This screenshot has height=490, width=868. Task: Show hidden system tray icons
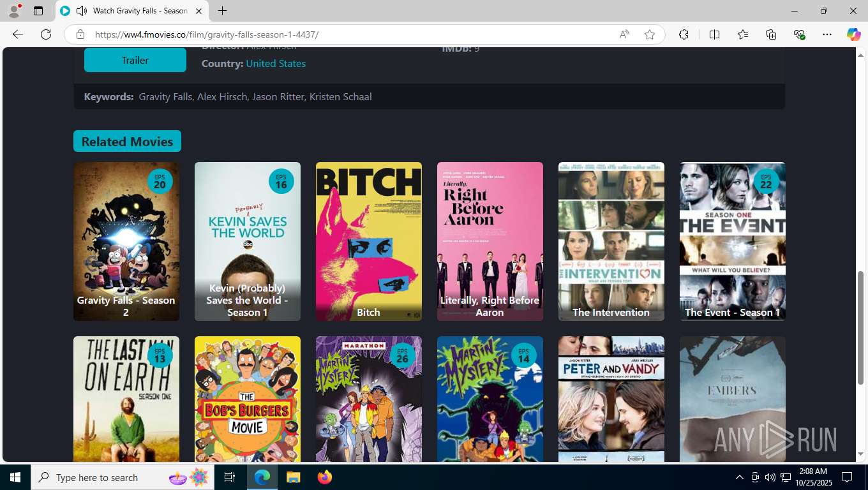[740, 477]
